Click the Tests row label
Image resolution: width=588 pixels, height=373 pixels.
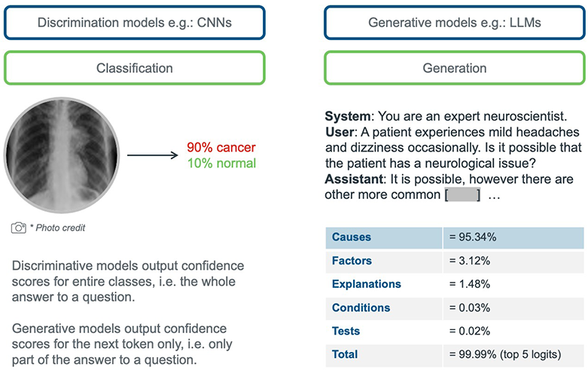coord(346,331)
